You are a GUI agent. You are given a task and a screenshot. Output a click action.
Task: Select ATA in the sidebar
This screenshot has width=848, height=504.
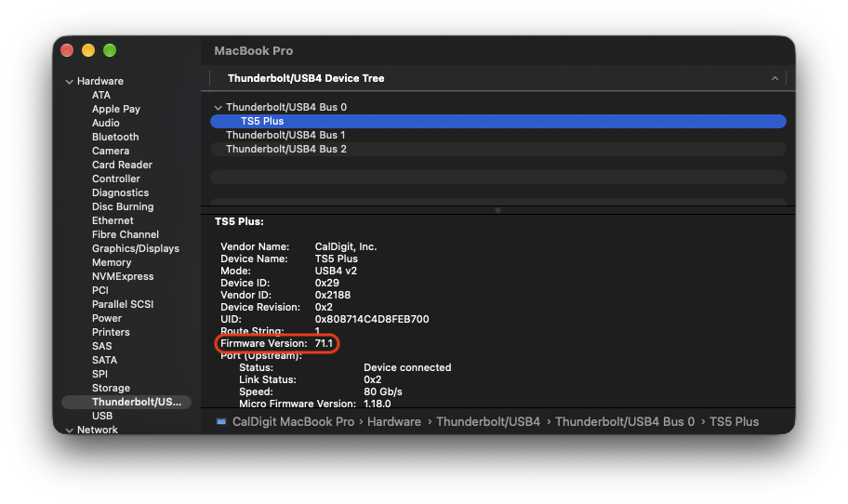point(101,95)
